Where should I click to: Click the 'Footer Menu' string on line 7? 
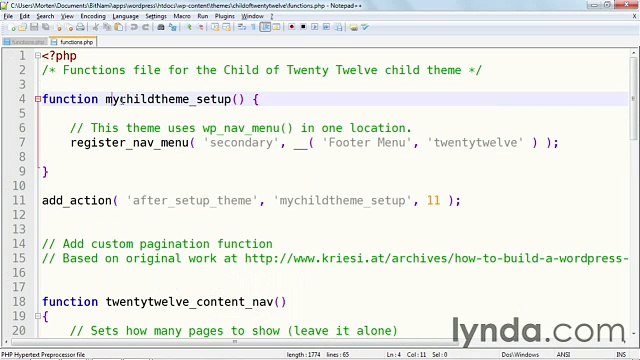[x=367, y=142]
